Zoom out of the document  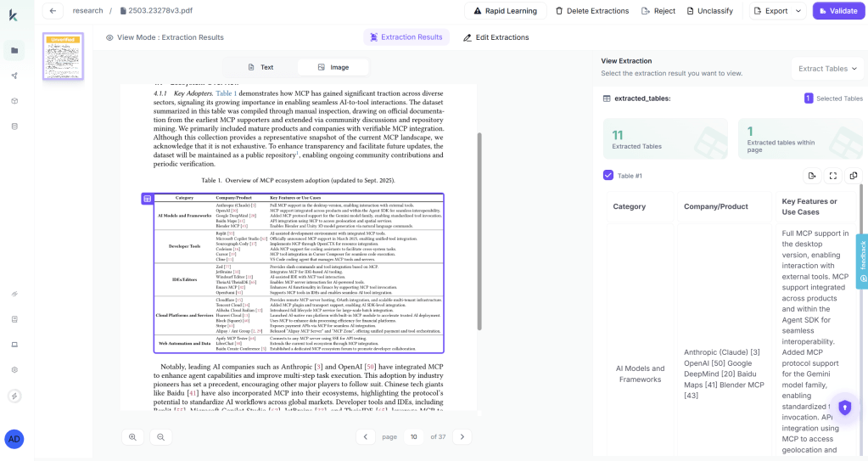click(160, 436)
